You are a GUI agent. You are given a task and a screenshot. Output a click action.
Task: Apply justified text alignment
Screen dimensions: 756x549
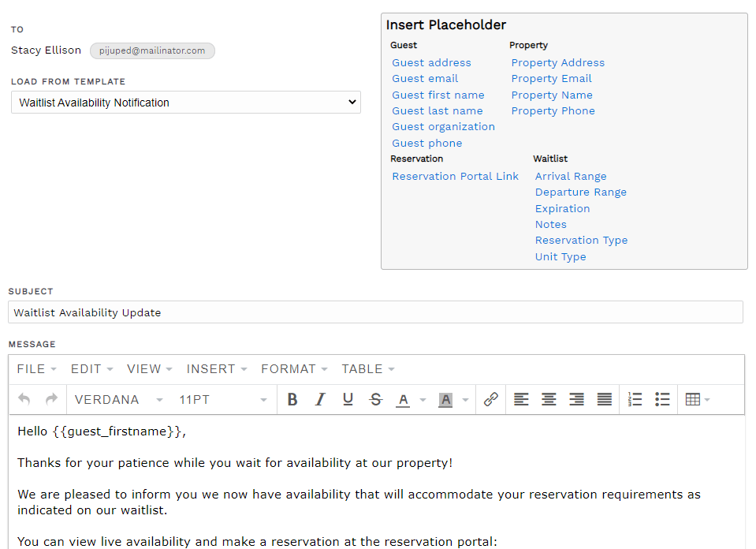pyautogui.click(x=604, y=399)
